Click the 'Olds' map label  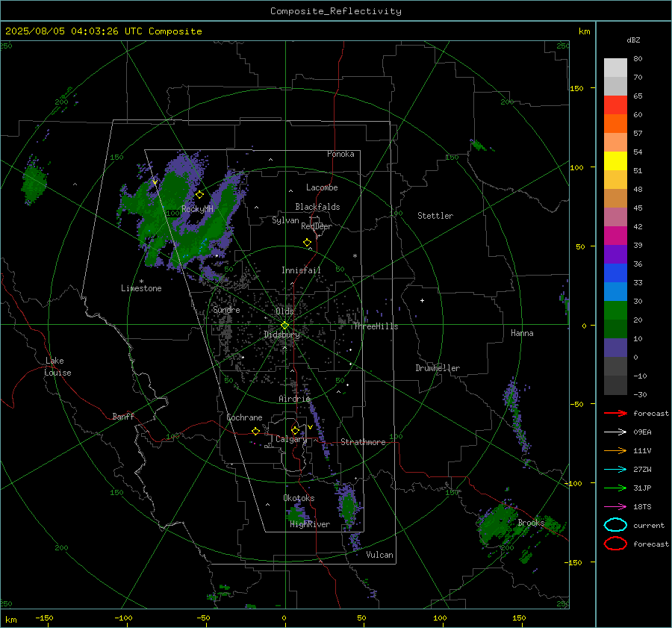tap(284, 311)
